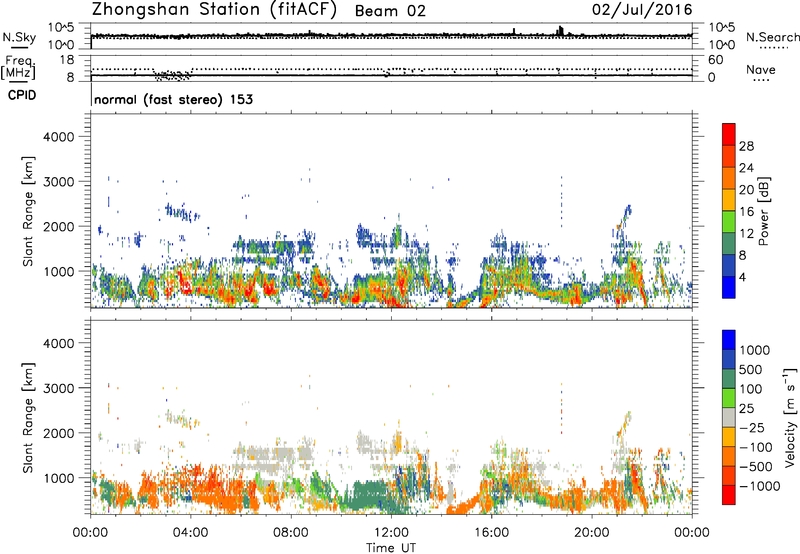
Task: Click the date '02/Jul/2016'
Action: pos(642,10)
